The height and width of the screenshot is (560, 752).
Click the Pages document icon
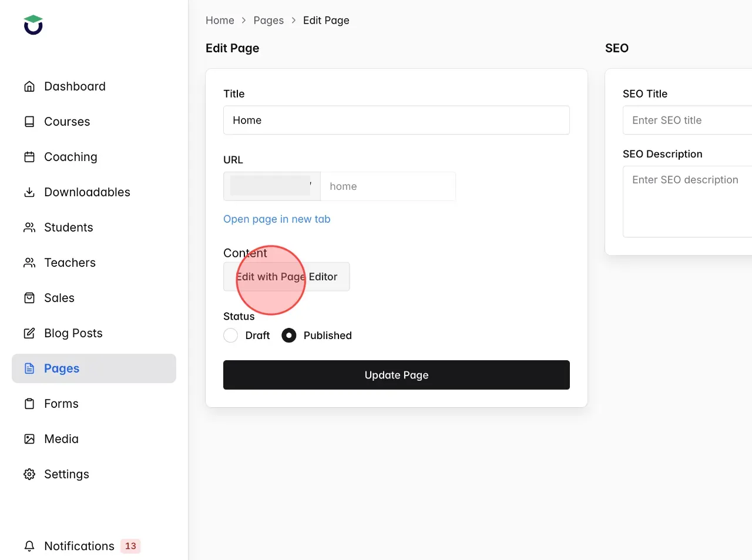(29, 368)
